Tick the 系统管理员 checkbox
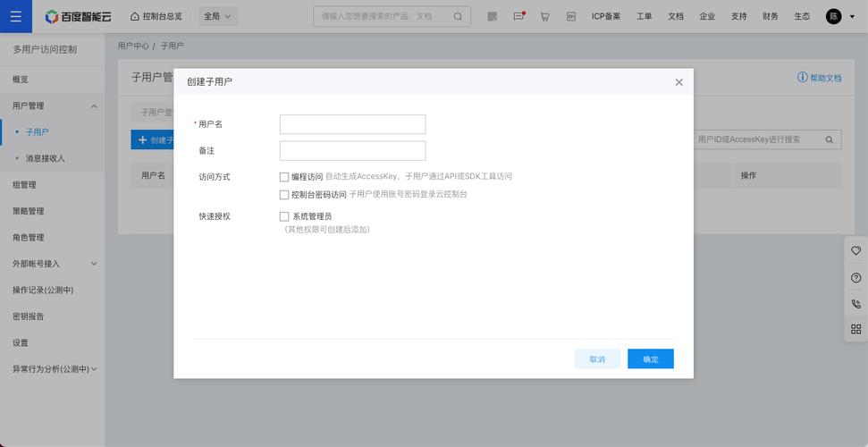This screenshot has width=868, height=447. pyautogui.click(x=284, y=216)
